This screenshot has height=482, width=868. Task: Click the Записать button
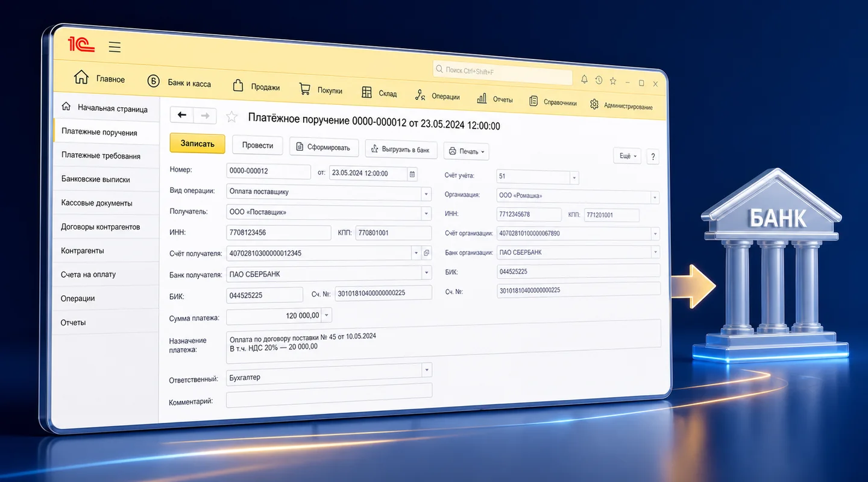(x=197, y=143)
